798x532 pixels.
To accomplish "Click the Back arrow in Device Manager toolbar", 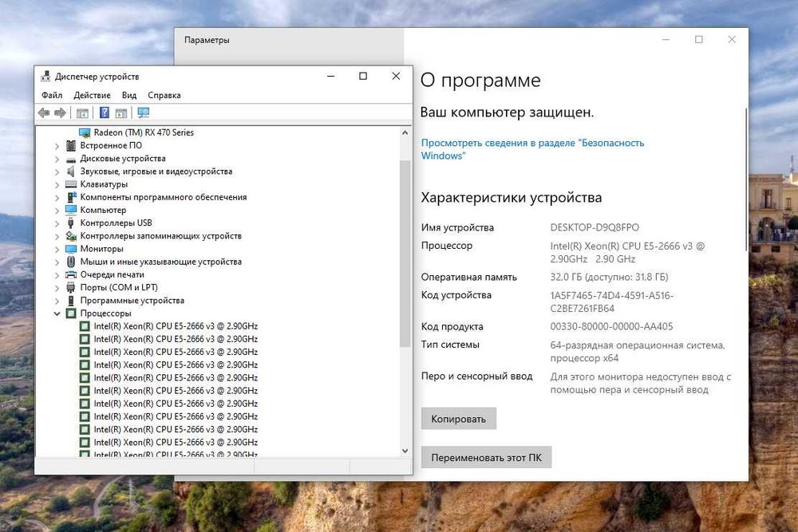I will click(44, 113).
